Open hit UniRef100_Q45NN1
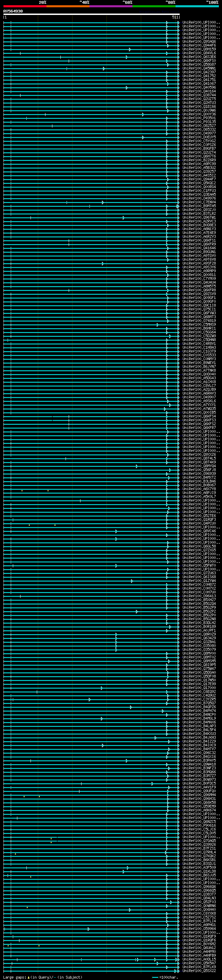The height and width of the screenshot is (980, 222). [199, 68]
